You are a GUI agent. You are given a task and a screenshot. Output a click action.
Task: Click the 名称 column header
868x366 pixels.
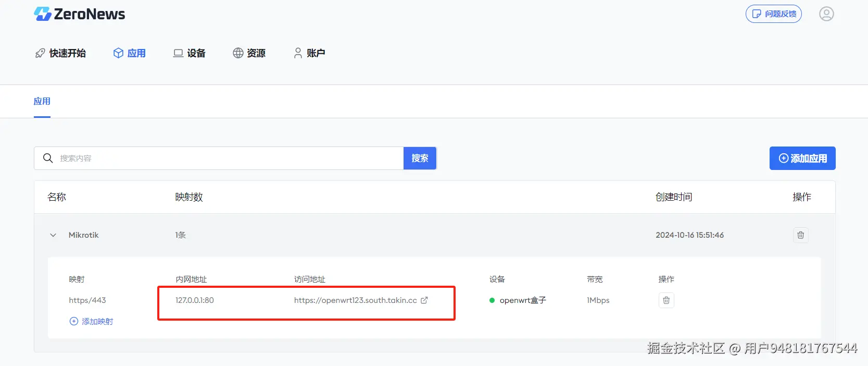57,197
